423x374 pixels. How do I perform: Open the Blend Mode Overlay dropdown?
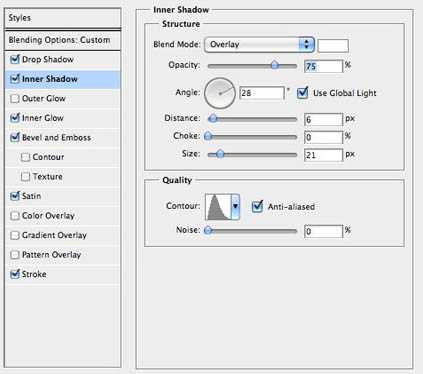(259, 45)
